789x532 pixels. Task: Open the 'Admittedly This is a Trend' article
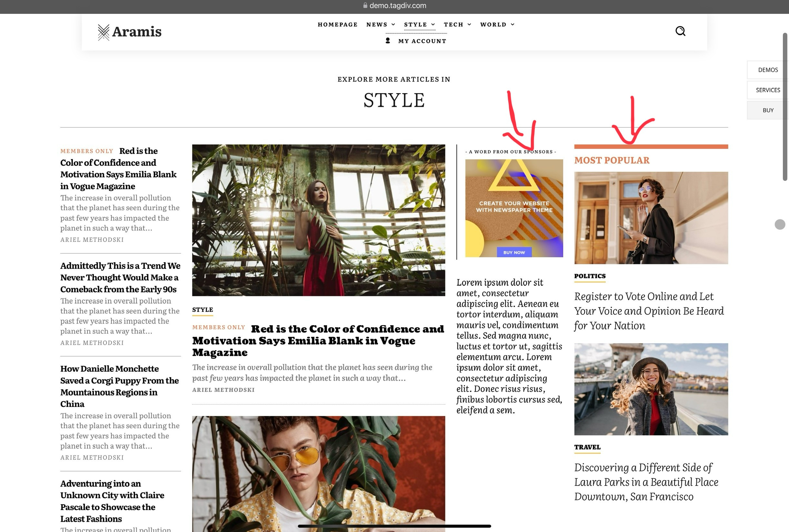tap(120, 277)
